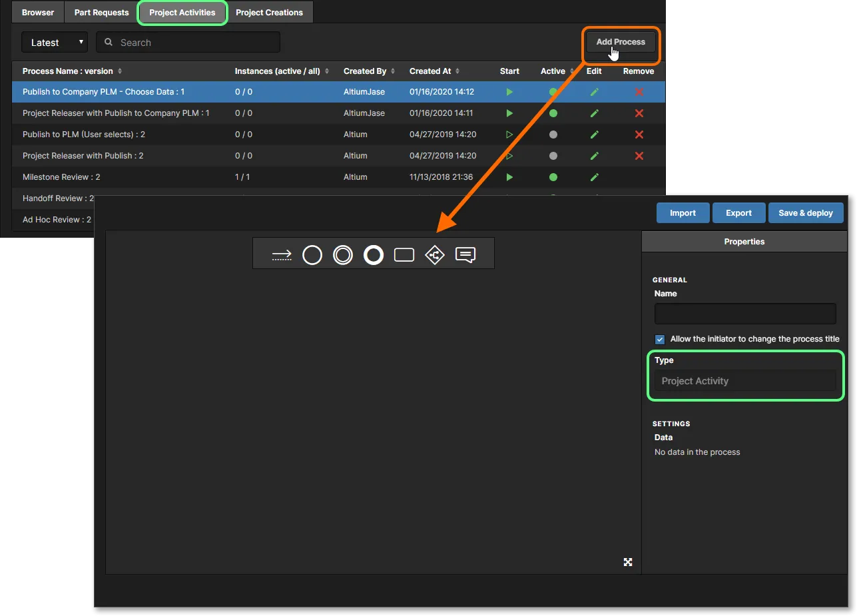Click the 01/16/2020 14:12 created date cell
857x616 pixels.
441,92
